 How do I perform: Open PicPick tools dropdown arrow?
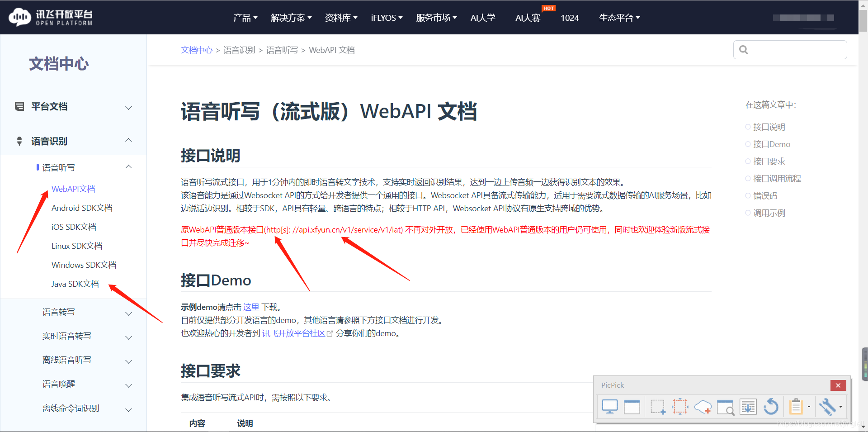(x=841, y=407)
